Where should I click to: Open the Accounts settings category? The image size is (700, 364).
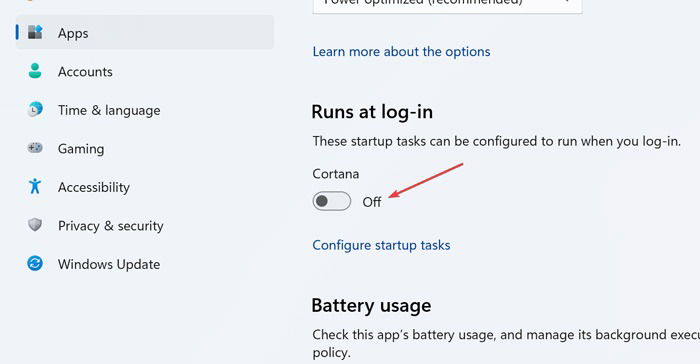click(x=145, y=71)
